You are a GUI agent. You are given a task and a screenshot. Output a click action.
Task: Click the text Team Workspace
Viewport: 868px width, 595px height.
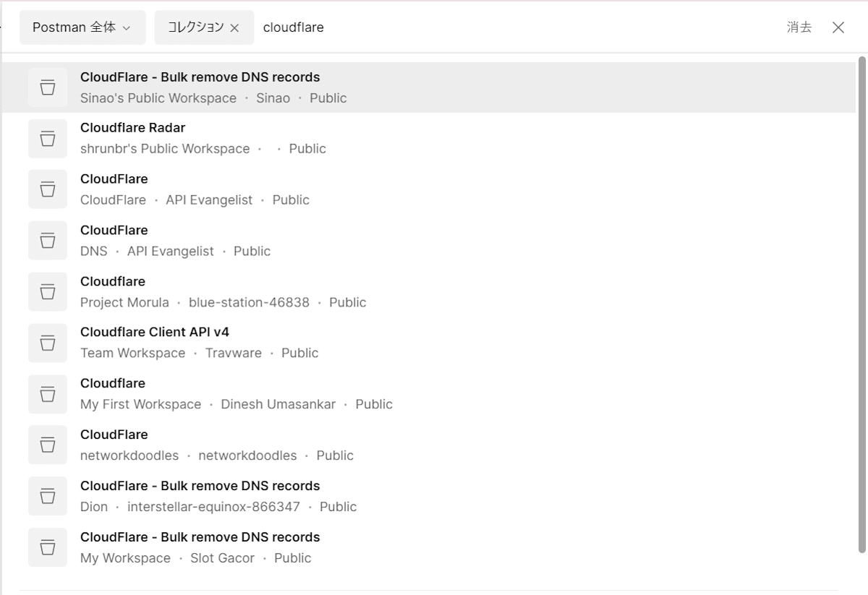pyautogui.click(x=133, y=353)
